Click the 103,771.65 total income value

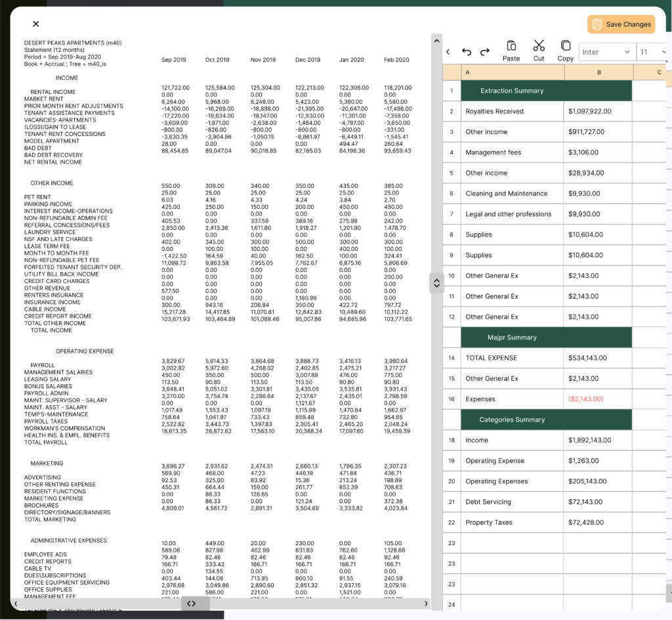tap(398, 319)
